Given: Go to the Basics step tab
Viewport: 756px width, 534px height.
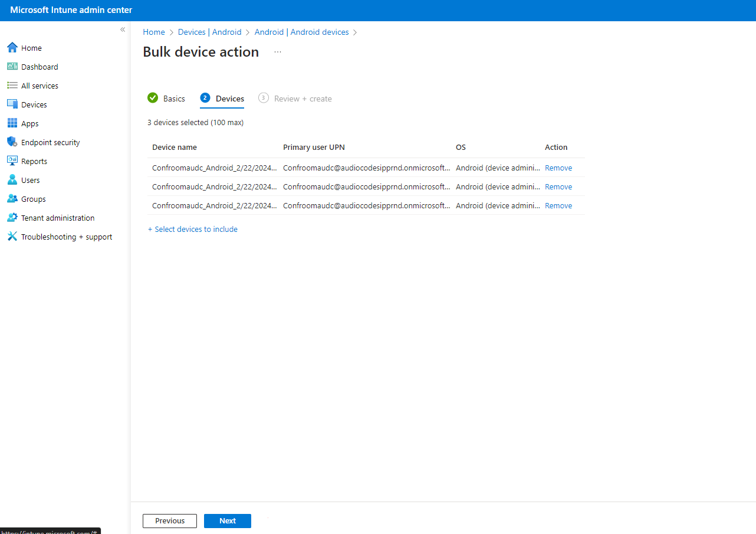Looking at the screenshot, I should [166, 99].
